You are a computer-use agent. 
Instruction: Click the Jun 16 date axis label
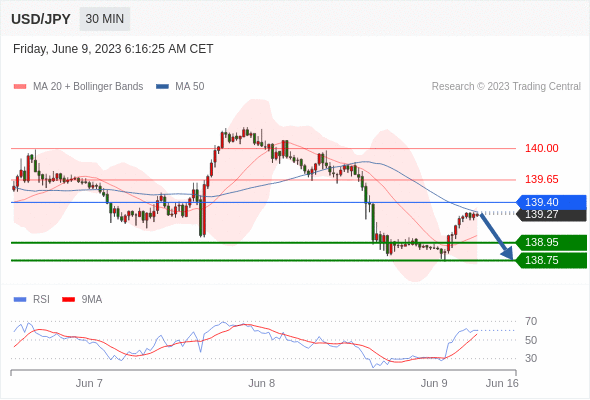[502, 383]
